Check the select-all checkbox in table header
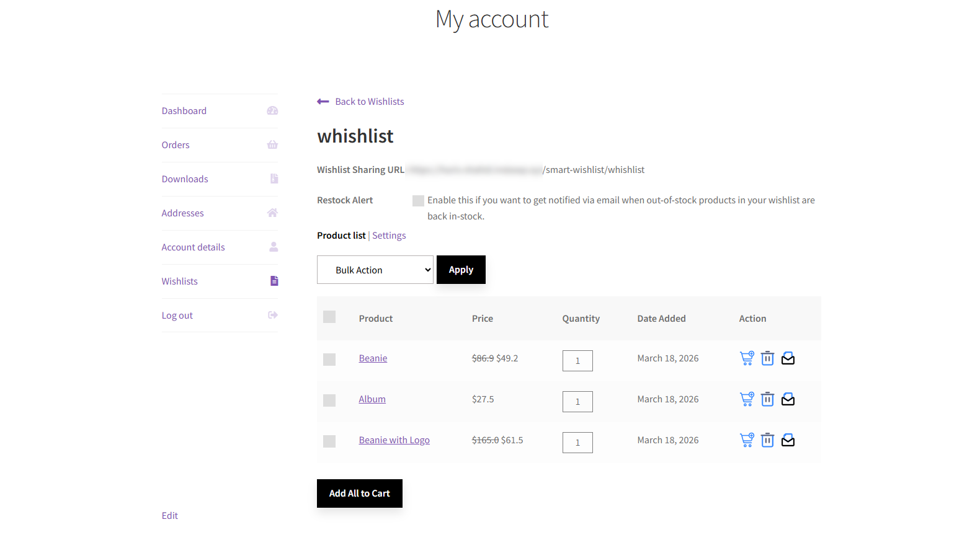 tap(329, 317)
